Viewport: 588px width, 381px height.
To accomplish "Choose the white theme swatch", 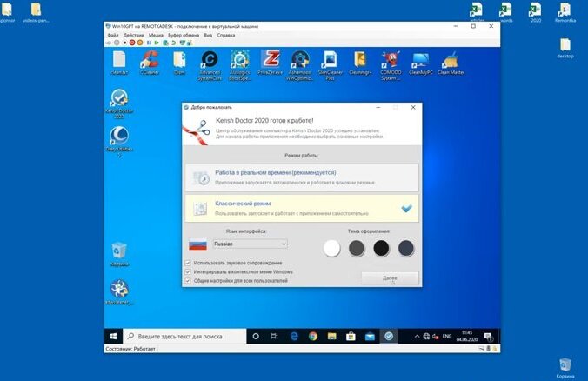I will coord(331,248).
